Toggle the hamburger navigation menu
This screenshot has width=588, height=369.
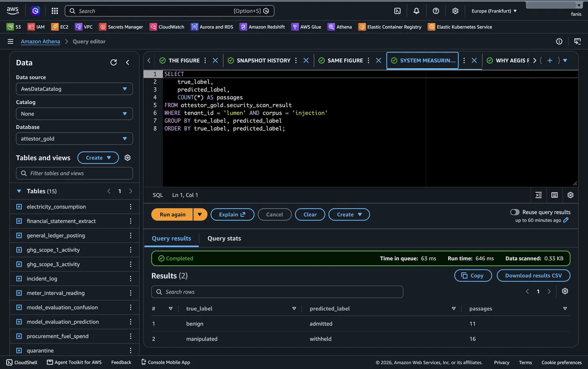coord(10,42)
